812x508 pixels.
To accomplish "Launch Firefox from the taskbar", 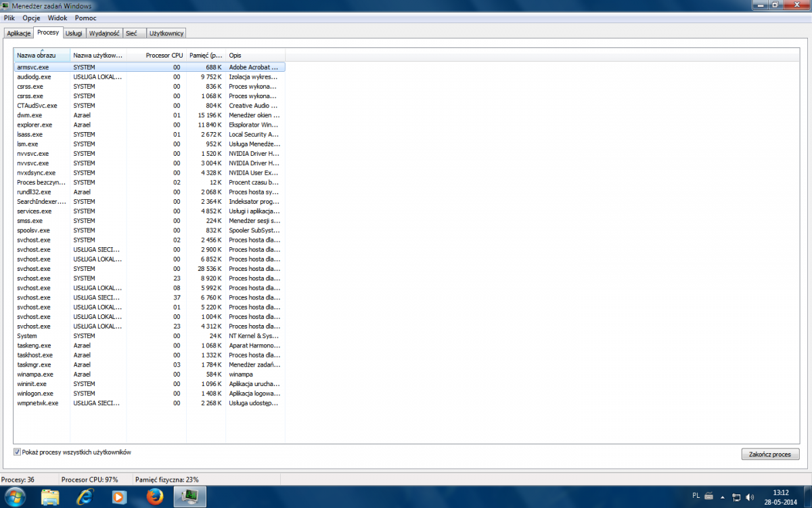I will 155,497.
